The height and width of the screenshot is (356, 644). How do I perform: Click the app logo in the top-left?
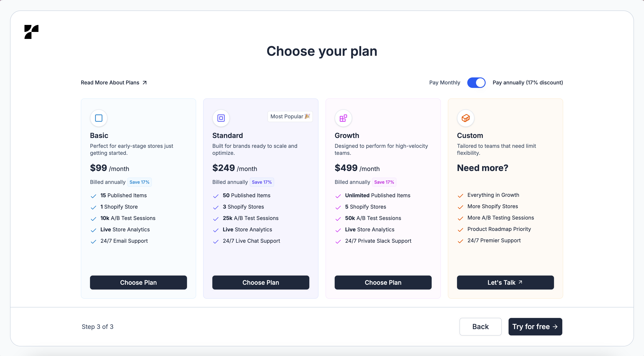point(31,32)
